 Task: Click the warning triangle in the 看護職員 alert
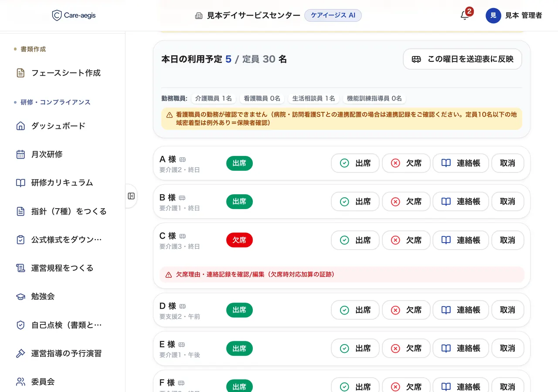170,115
